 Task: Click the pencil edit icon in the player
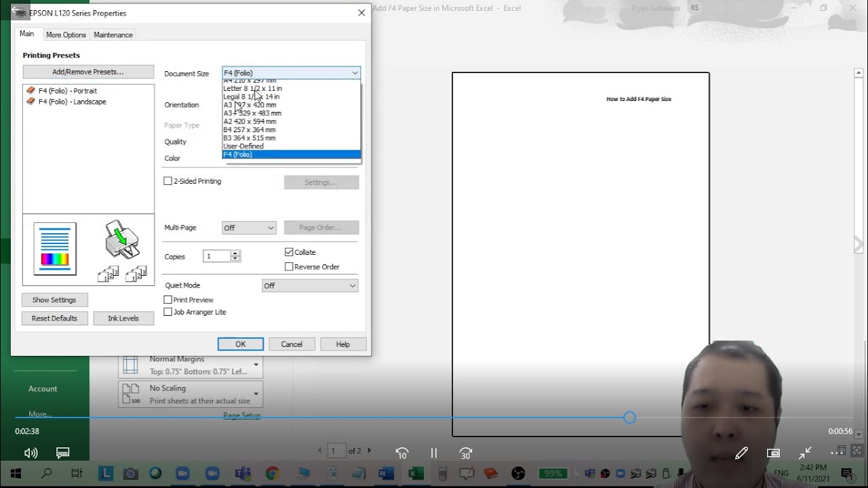tap(741, 453)
